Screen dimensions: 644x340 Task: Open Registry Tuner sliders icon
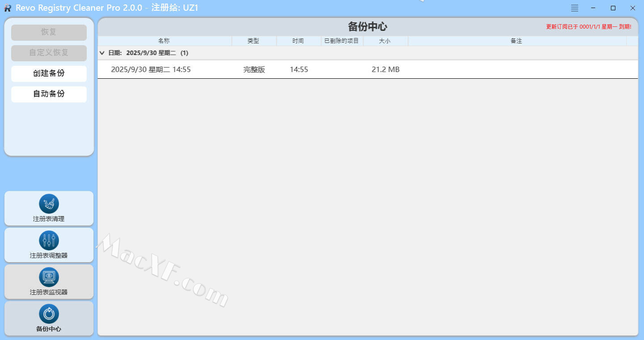[x=49, y=241]
